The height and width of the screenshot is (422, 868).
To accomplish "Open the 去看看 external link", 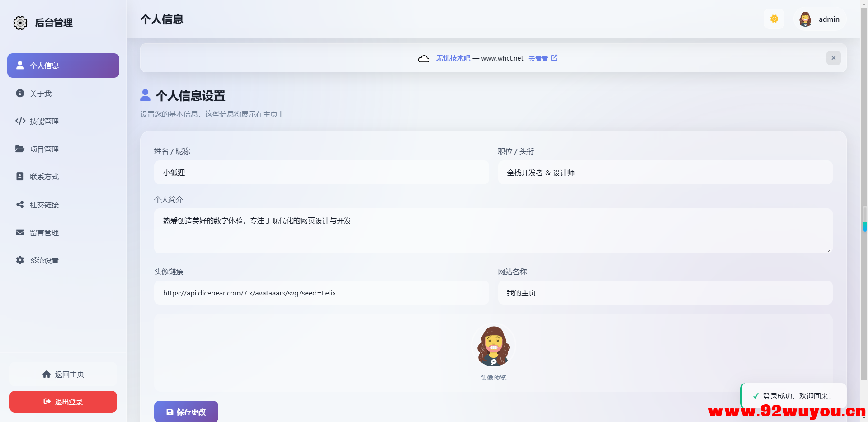I will pyautogui.click(x=539, y=58).
